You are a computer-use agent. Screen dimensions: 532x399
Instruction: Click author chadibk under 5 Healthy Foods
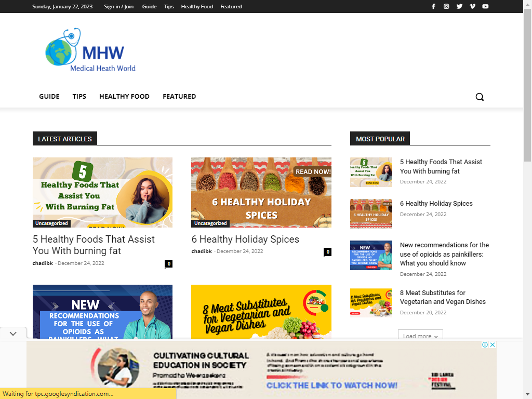(43, 263)
